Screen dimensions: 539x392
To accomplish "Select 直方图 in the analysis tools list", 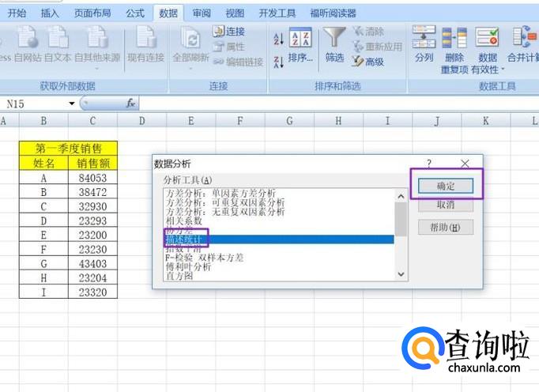I will [178, 277].
